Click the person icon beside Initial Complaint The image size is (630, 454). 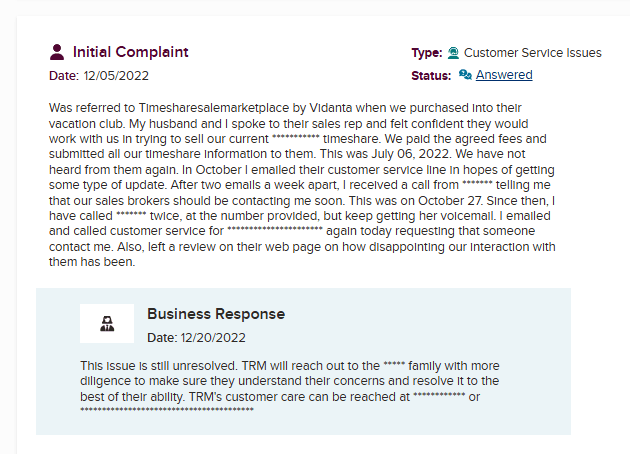57,52
